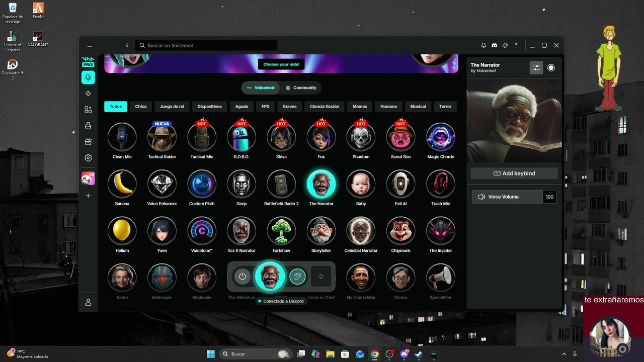This screenshot has width=644, height=362.
Task: Select the Voice Enhancer voice
Action: click(162, 184)
